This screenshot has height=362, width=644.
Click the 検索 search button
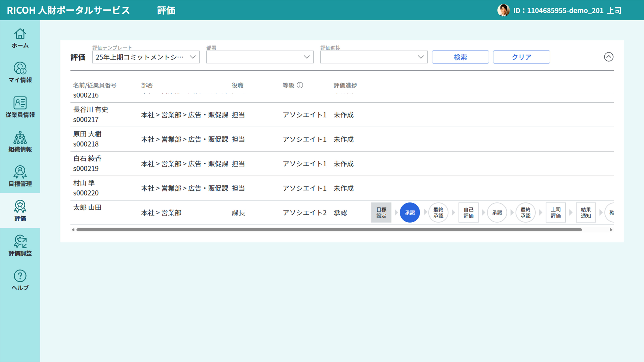[460, 57]
